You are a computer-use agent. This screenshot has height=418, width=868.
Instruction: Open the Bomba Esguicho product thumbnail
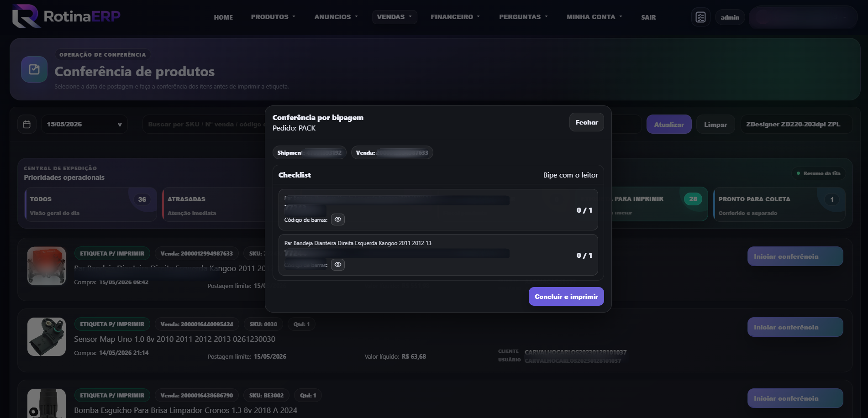click(x=47, y=403)
